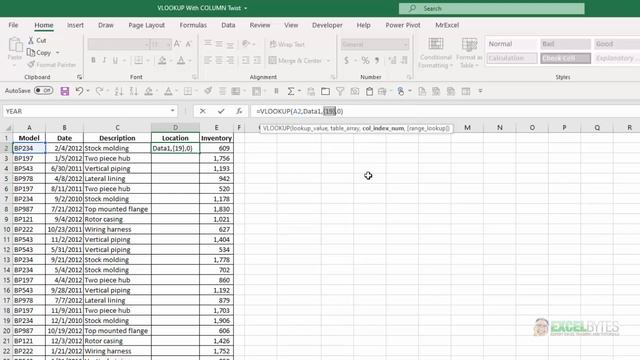Click the cell with Top mounted flange row 8
Viewport: 640px width, 360px height.
click(117, 209)
